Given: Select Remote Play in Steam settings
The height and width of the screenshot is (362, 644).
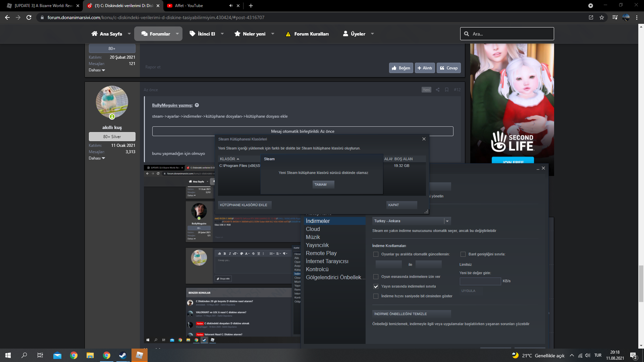Looking at the screenshot, I should point(335,253).
